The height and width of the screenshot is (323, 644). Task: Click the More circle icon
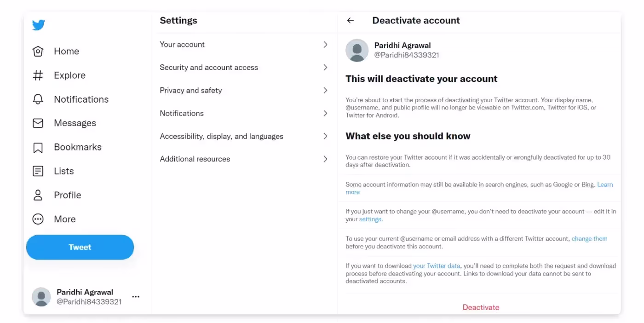coord(38,219)
